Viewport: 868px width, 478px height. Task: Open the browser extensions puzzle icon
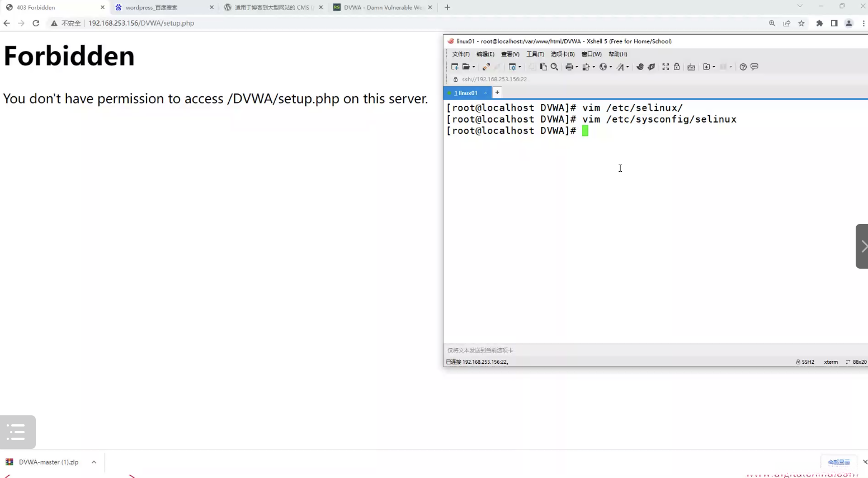[819, 23]
